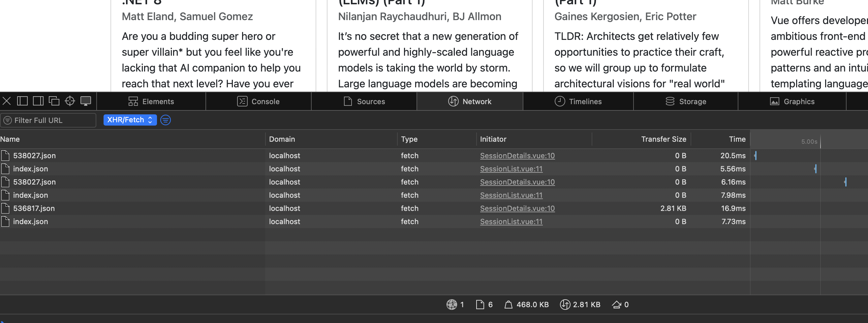Open SessionList.vue:11 link in 5.56ms row
868x323 pixels.
click(511, 169)
